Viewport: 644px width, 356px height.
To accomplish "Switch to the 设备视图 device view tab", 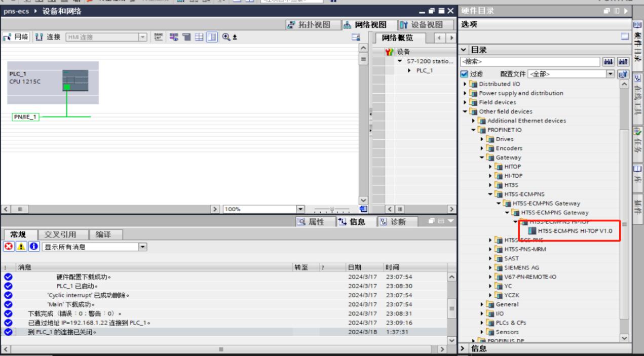I will [x=419, y=25].
